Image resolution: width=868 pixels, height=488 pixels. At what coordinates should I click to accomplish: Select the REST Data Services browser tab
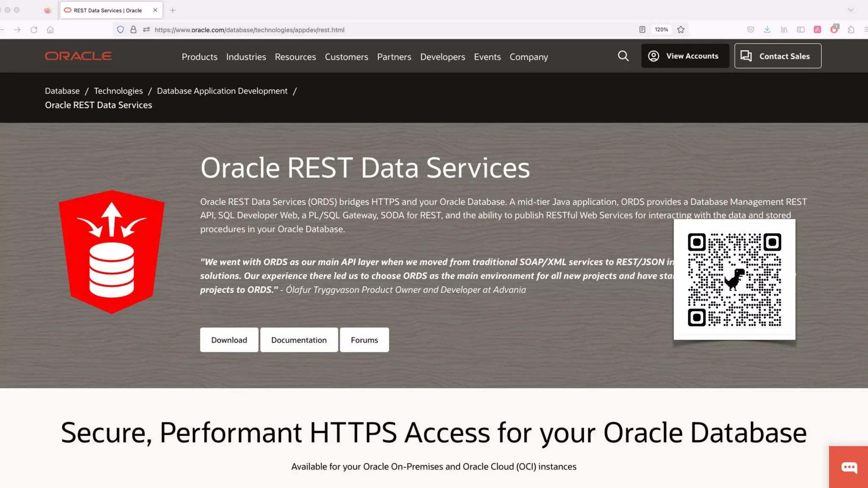click(108, 10)
